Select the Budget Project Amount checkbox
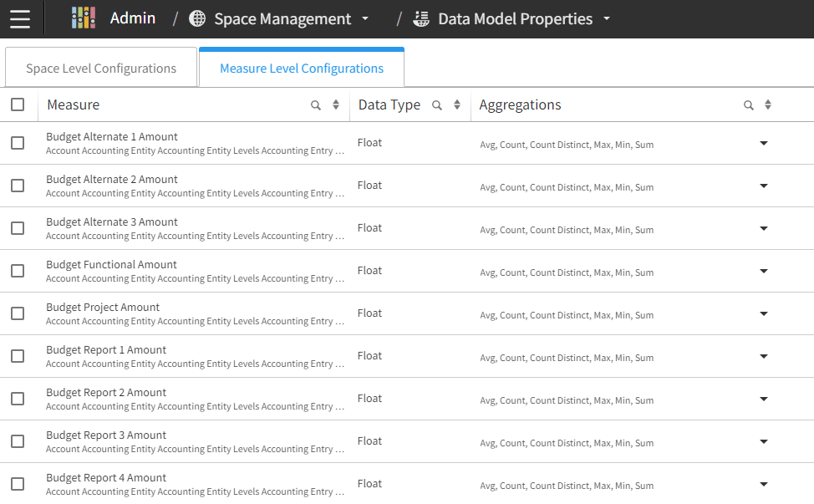Image resolution: width=814 pixels, height=504 pixels. pos(18,313)
